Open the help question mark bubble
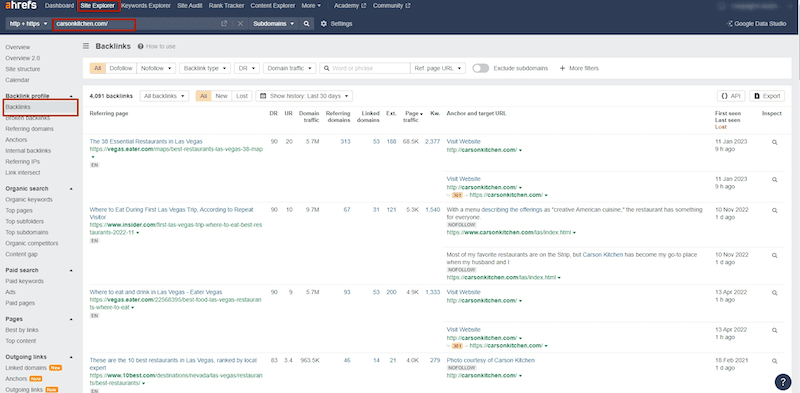The image size is (800, 393). click(x=783, y=381)
